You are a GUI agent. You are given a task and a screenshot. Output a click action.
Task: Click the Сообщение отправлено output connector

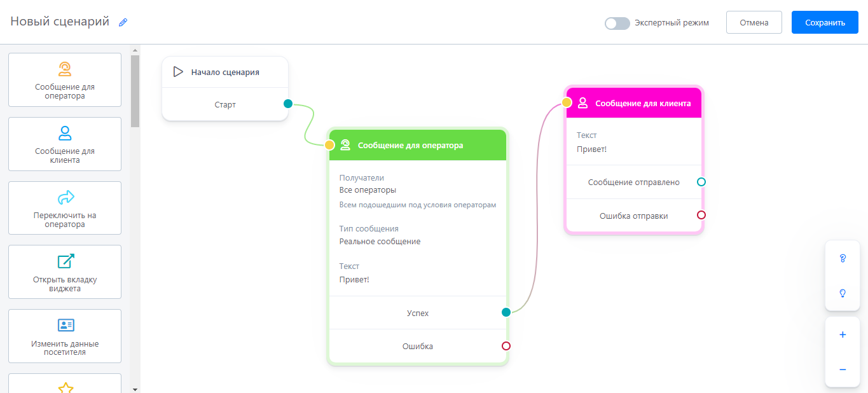coord(701,182)
